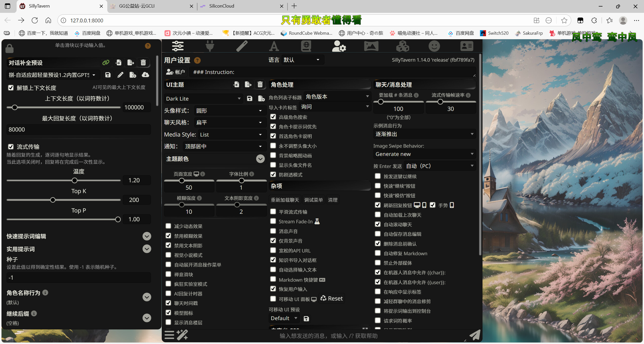Open persona management smiley icon
This screenshot has width=644, height=344.
click(434, 46)
